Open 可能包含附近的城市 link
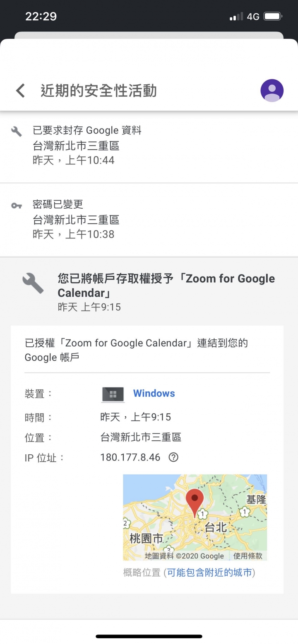The width and height of the screenshot is (298, 644). [x=209, y=572]
